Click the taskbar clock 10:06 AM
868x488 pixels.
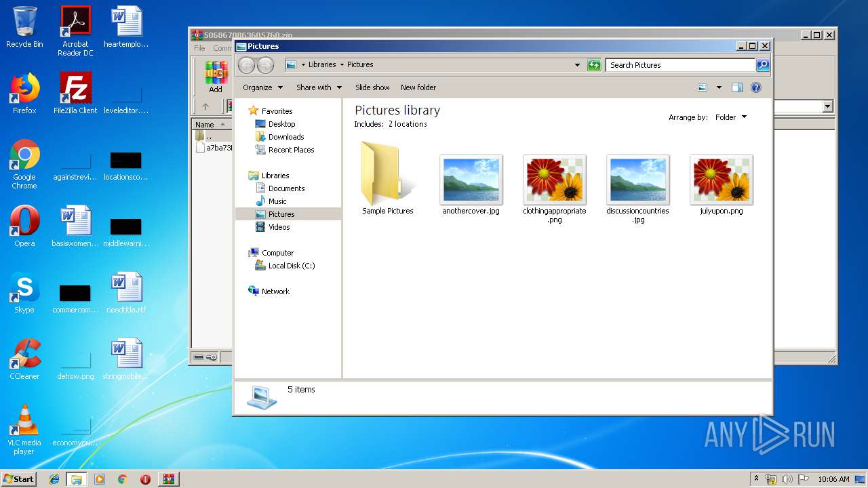833,479
